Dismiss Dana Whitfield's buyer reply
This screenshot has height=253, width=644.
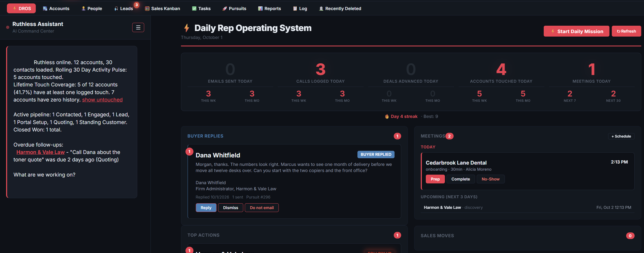click(231, 207)
